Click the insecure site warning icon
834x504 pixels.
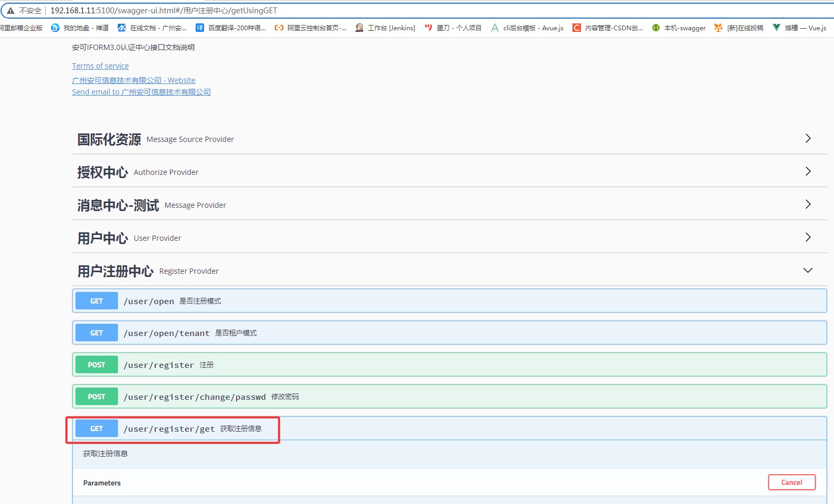(x=11, y=11)
